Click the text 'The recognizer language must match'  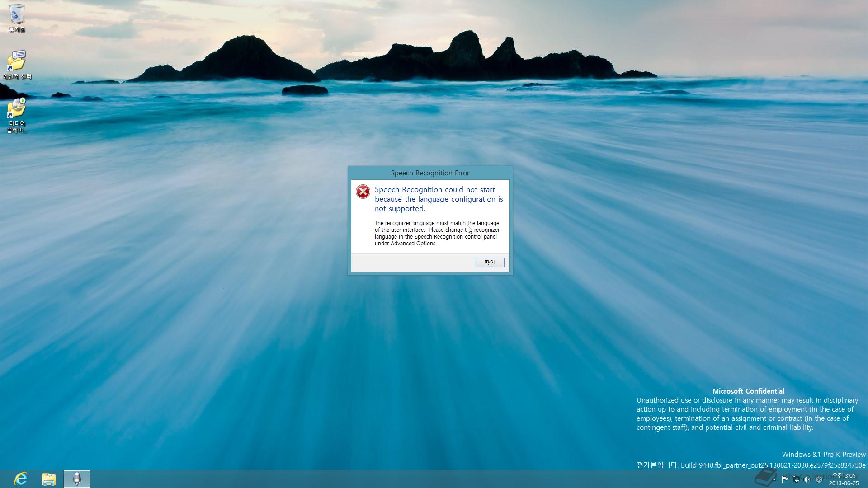420,223
